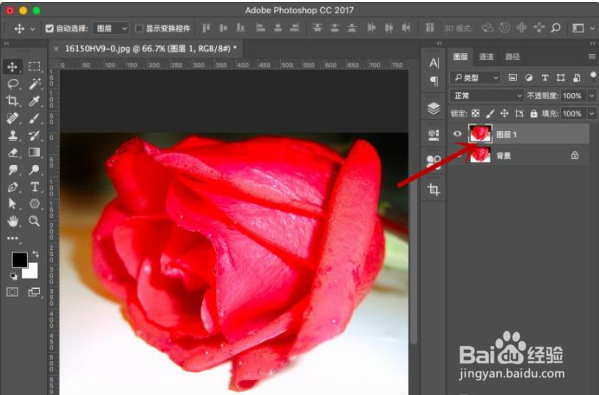Click the black foreground color swatch

click(x=19, y=260)
